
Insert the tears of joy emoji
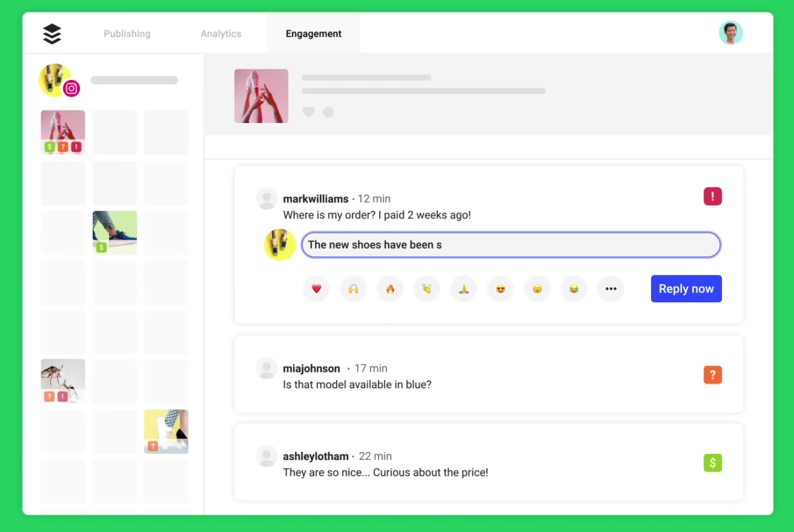(574, 289)
